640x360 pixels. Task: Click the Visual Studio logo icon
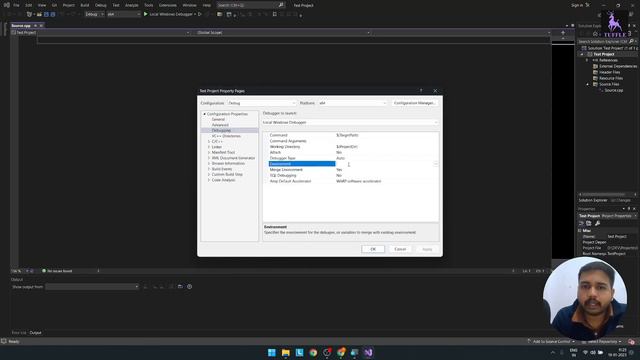7,5
